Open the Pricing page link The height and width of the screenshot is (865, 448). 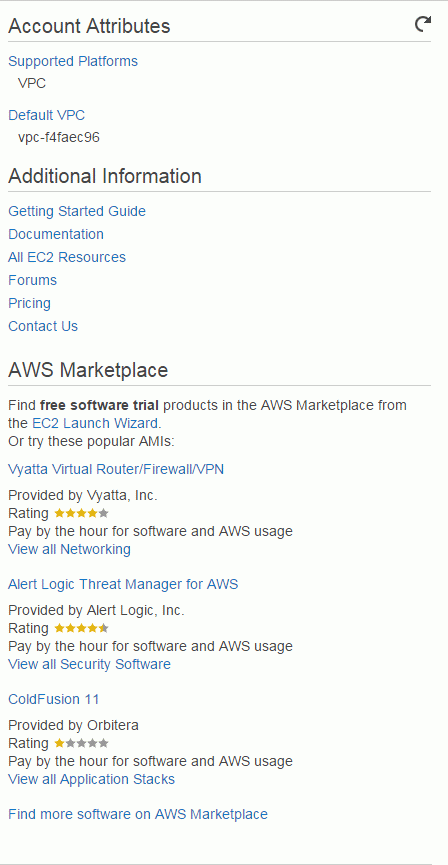tap(29, 303)
